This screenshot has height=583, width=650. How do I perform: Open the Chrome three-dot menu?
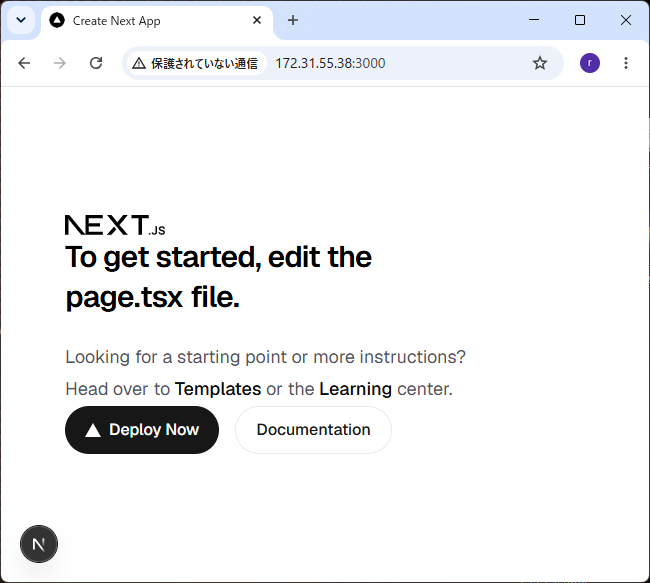coord(626,63)
